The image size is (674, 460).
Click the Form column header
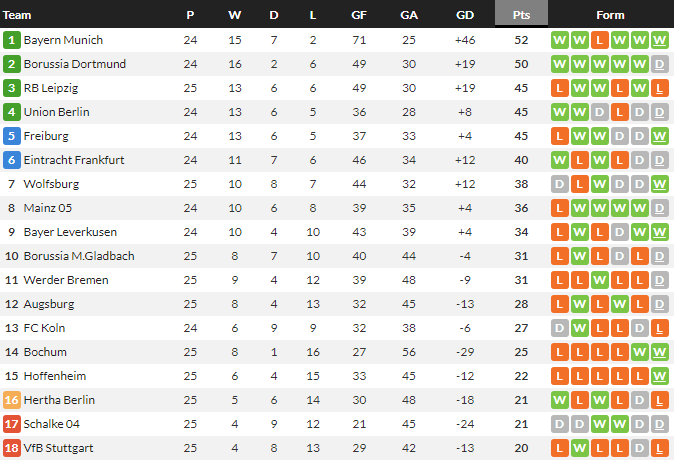click(x=610, y=15)
